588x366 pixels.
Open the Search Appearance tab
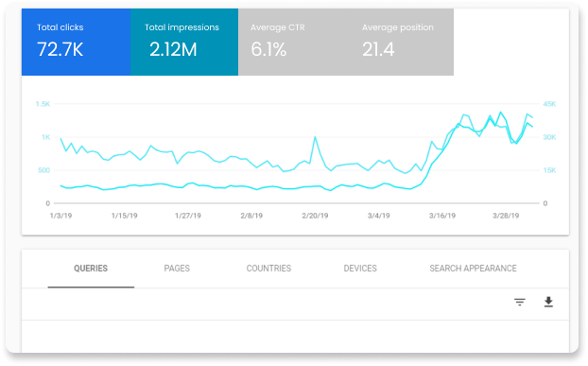[x=473, y=269]
